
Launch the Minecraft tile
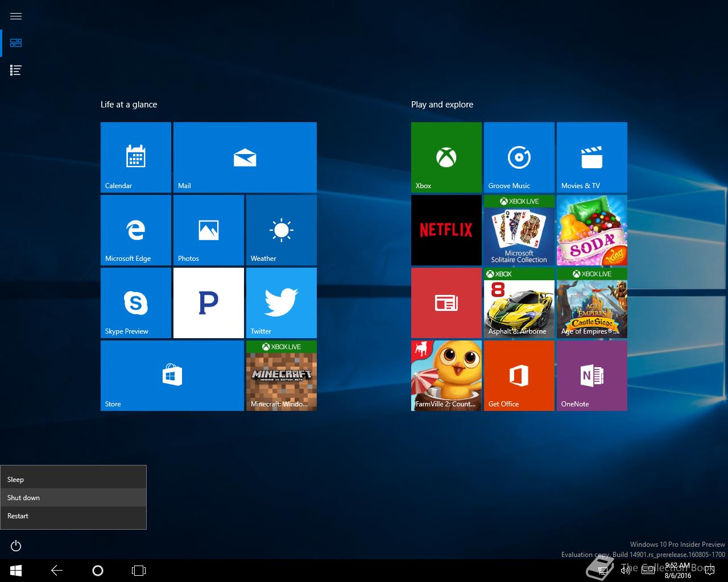click(282, 376)
